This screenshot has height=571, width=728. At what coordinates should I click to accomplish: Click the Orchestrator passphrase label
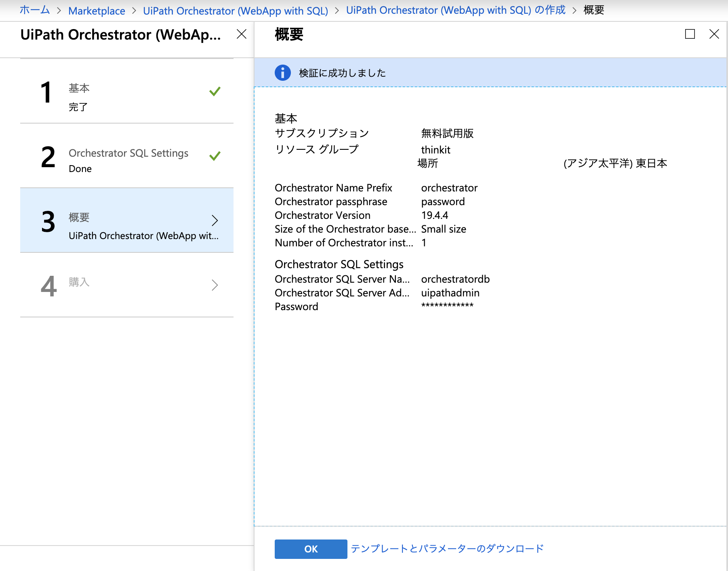tap(331, 202)
